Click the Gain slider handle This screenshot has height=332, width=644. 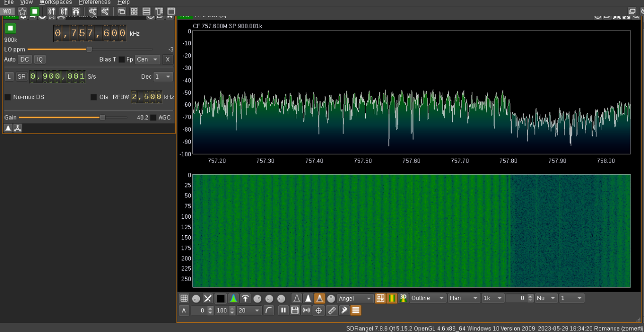point(103,117)
